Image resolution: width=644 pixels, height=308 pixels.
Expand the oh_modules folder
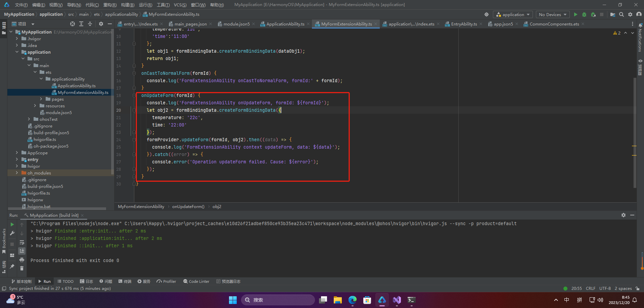click(17, 173)
